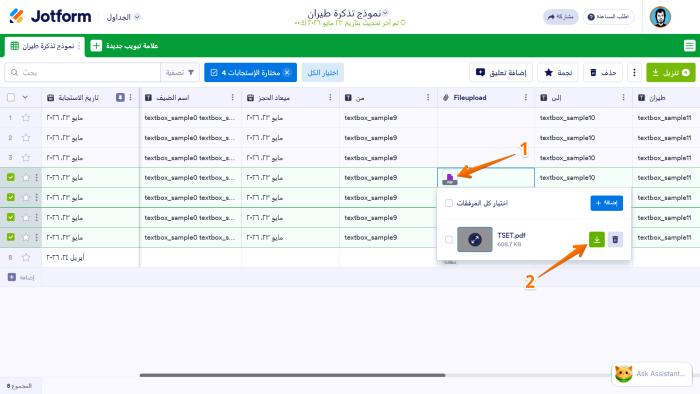This screenshot has height=394, width=700.
Task: Uncheck the first selected row checkbox
Action: [11, 178]
